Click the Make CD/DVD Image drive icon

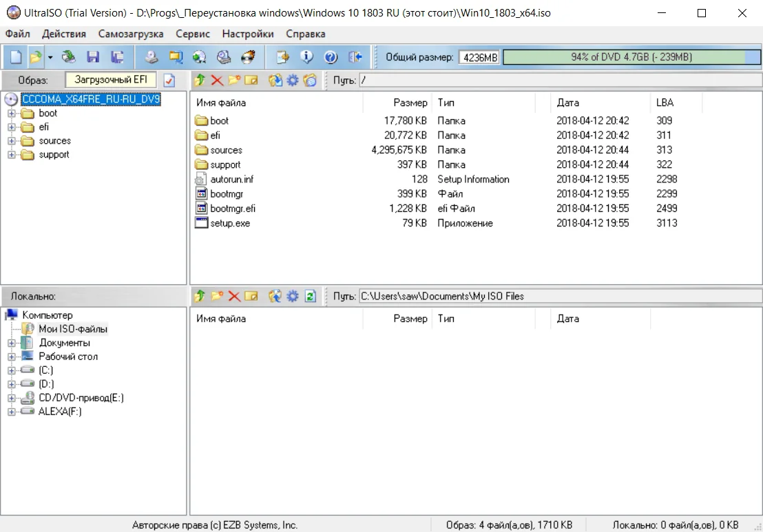pyautogui.click(x=151, y=57)
